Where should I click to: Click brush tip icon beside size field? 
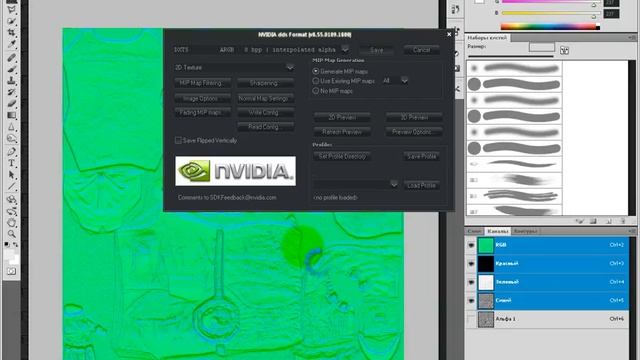pyautogui.click(x=564, y=50)
